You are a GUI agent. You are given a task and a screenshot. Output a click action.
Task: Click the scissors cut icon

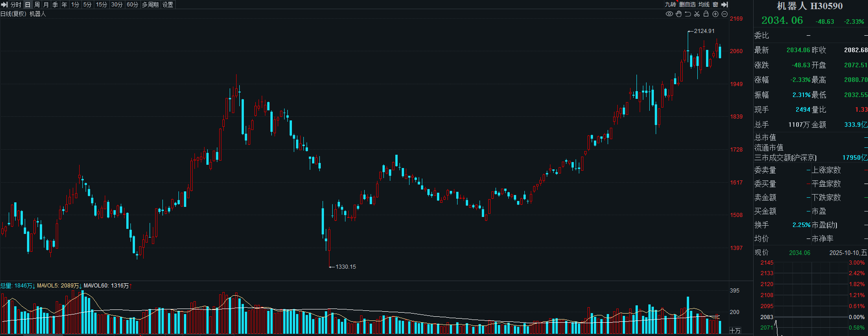[x=697, y=14]
